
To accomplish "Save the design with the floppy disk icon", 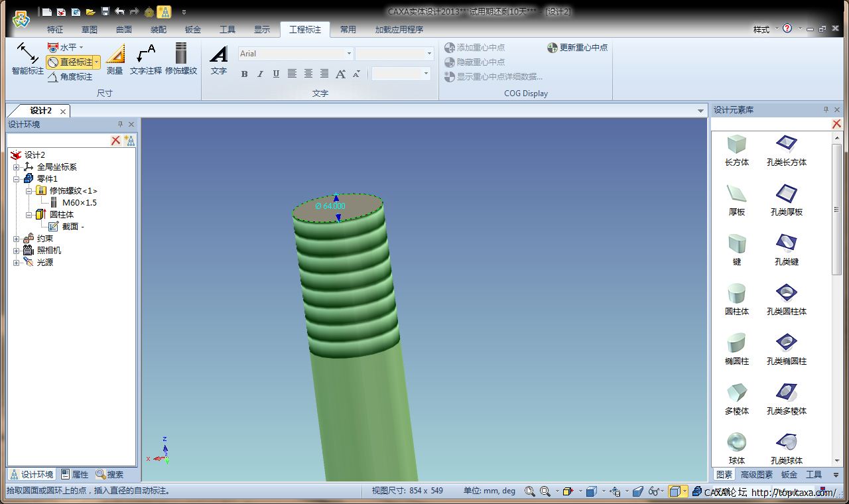I will (x=105, y=11).
